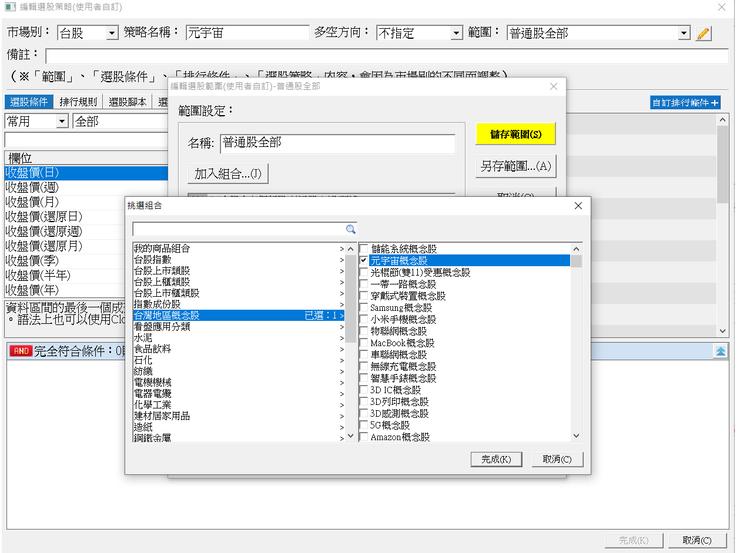Enable the MacBook概念股 checkbox

pyautogui.click(x=364, y=343)
